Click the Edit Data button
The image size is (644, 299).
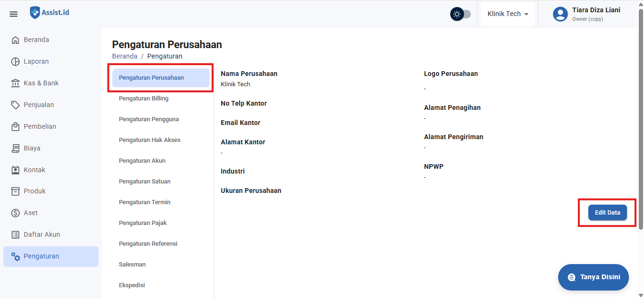coord(607,213)
